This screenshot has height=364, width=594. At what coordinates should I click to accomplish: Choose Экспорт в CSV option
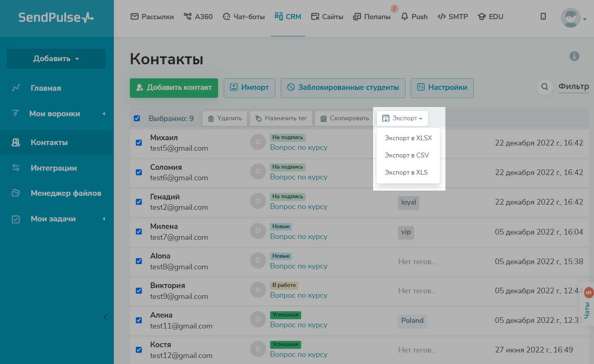pyautogui.click(x=408, y=155)
